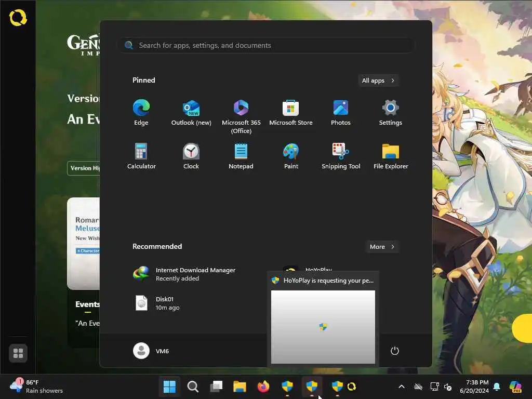Open Microsoft Store from Start menu
The width and height of the screenshot is (532, 399).
[x=291, y=113]
